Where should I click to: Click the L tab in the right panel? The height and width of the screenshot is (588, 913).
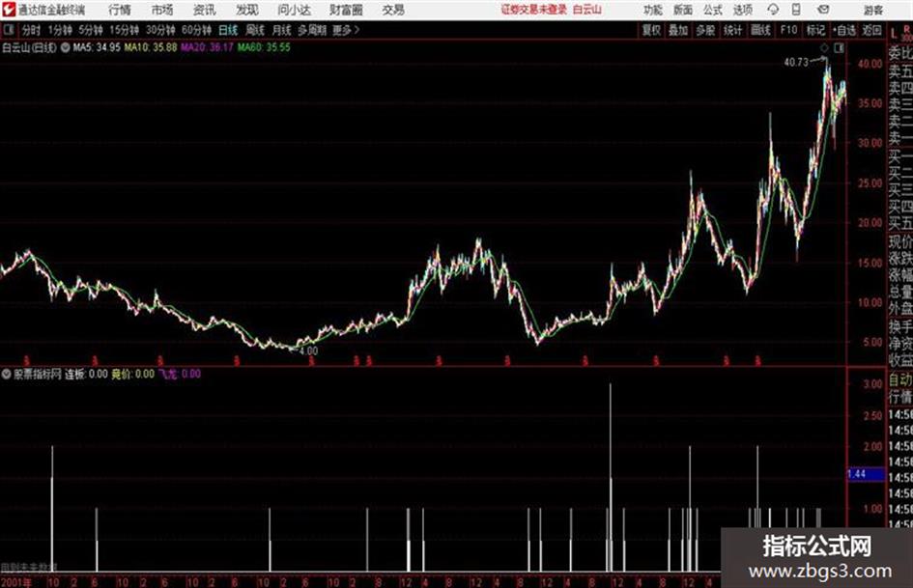tap(895, 35)
